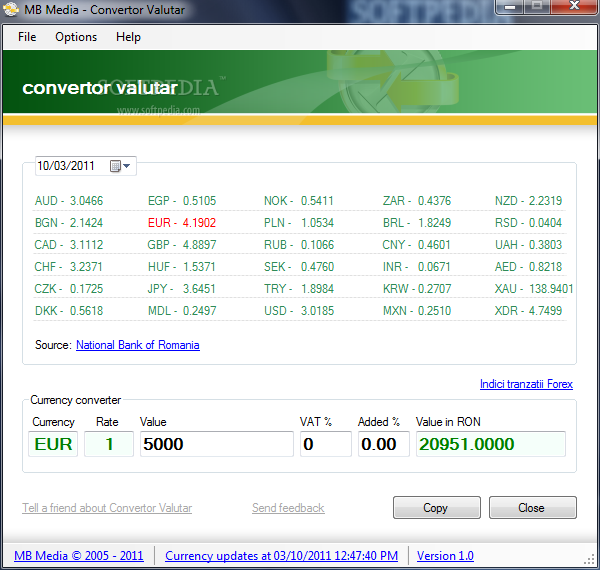
Task: Select the CAD - 3.1112 rate
Action: [x=69, y=245]
